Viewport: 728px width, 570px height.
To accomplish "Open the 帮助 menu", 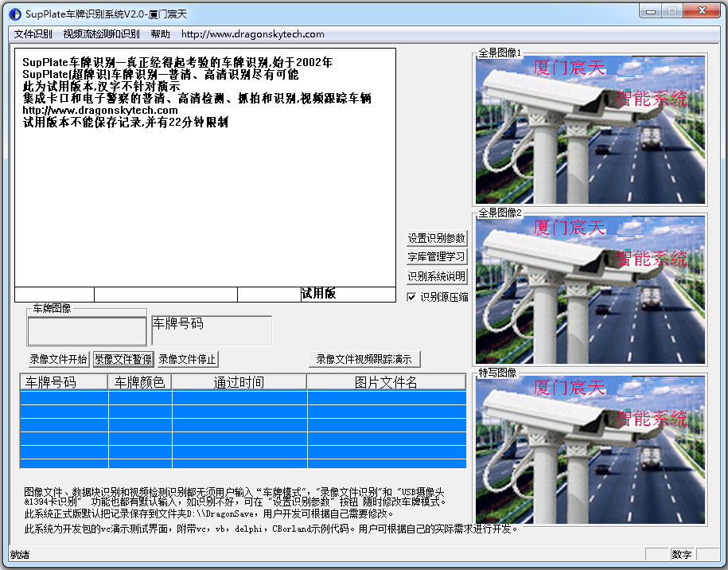I will click(x=160, y=34).
